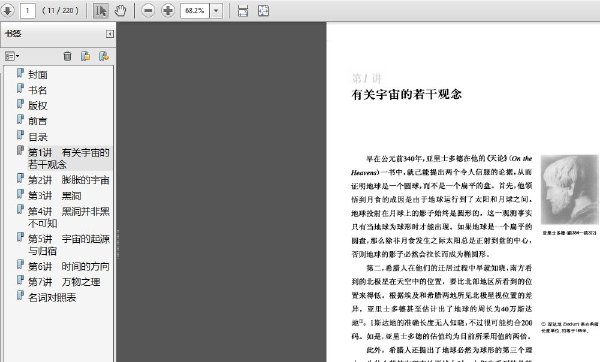Open bookmark options menu dropdown
Screen dimensions: 600x362
[x=12, y=56]
